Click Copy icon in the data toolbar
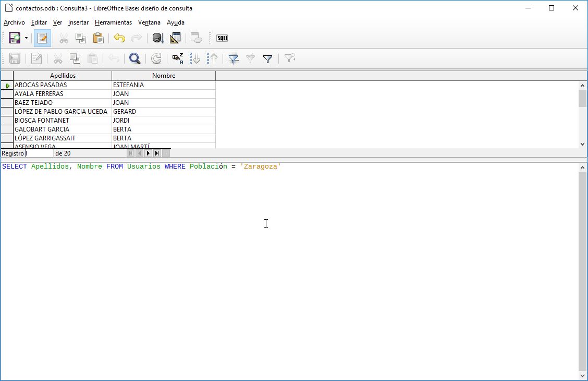The width and height of the screenshot is (588, 381). [x=75, y=58]
